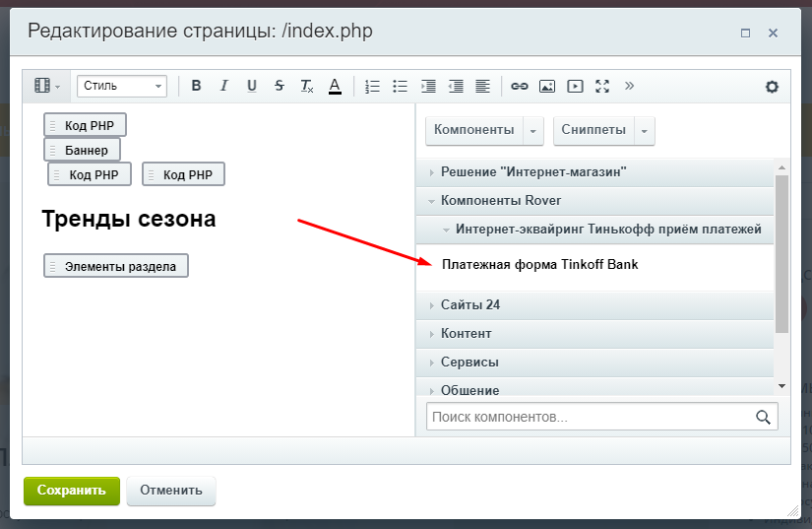The image size is (812, 529).
Task: Toggle bold formatting
Action: [196, 86]
